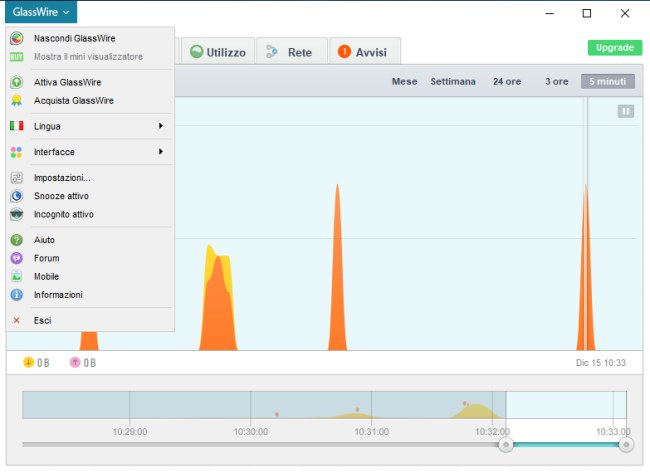Screen dimensions: 650x473
Task: Click the Snooze clock icon
Action: coord(17,196)
